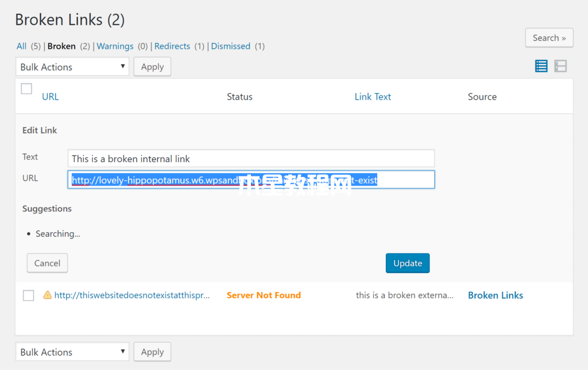Click Update to save link

pyautogui.click(x=408, y=263)
